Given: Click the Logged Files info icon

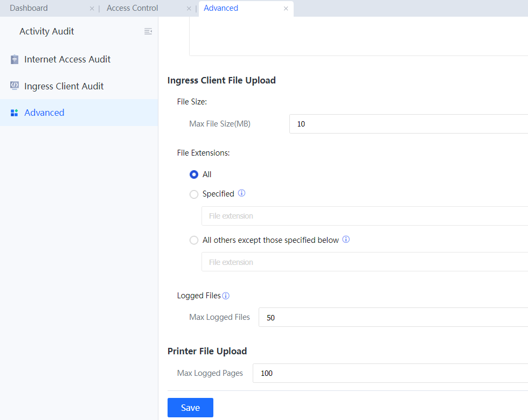Looking at the screenshot, I should (x=226, y=296).
